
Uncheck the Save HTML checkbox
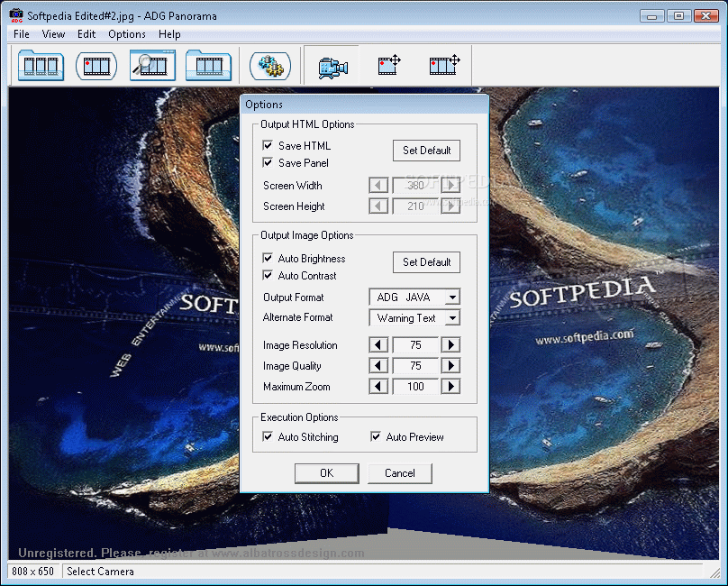coord(268,145)
